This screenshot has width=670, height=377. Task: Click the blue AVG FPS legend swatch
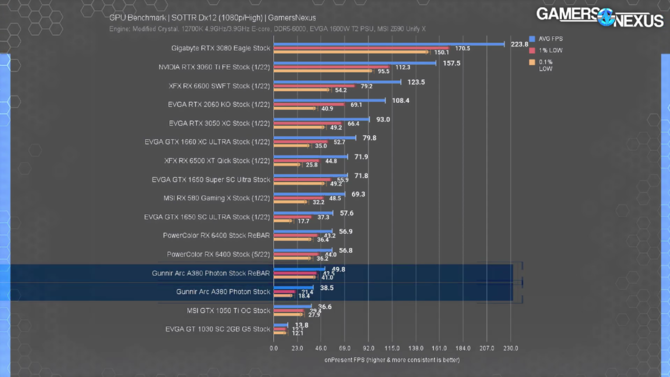click(x=532, y=39)
